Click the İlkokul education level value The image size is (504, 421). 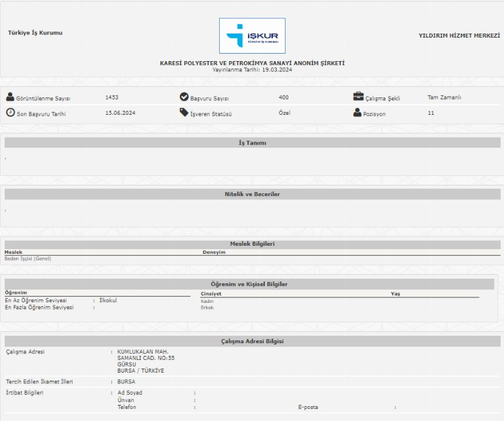tap(108, 300)
